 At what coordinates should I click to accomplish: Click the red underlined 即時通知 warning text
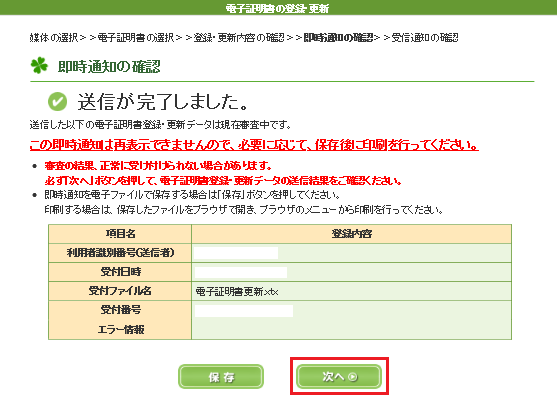point(254,145)
